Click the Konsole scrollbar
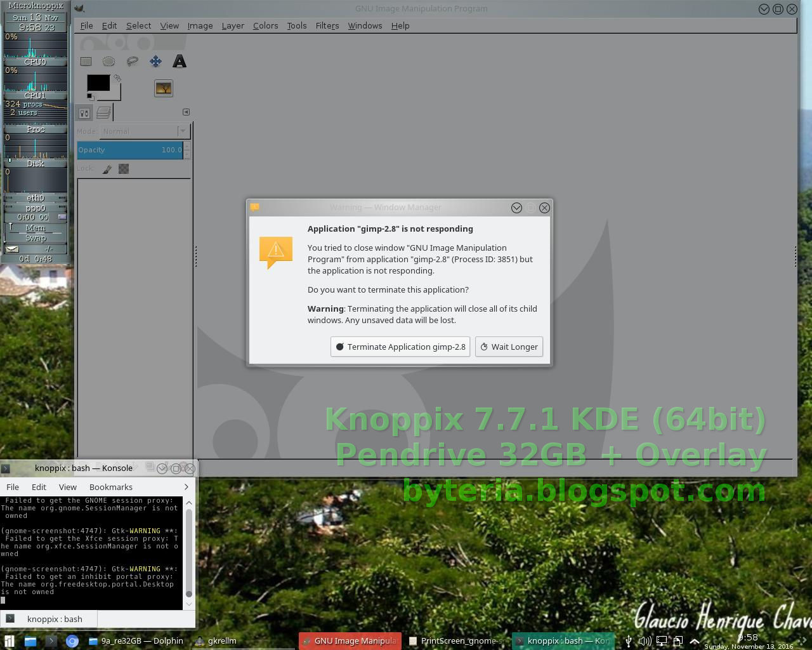This screenshot has width=812, height=650. [x=188, y=552]
